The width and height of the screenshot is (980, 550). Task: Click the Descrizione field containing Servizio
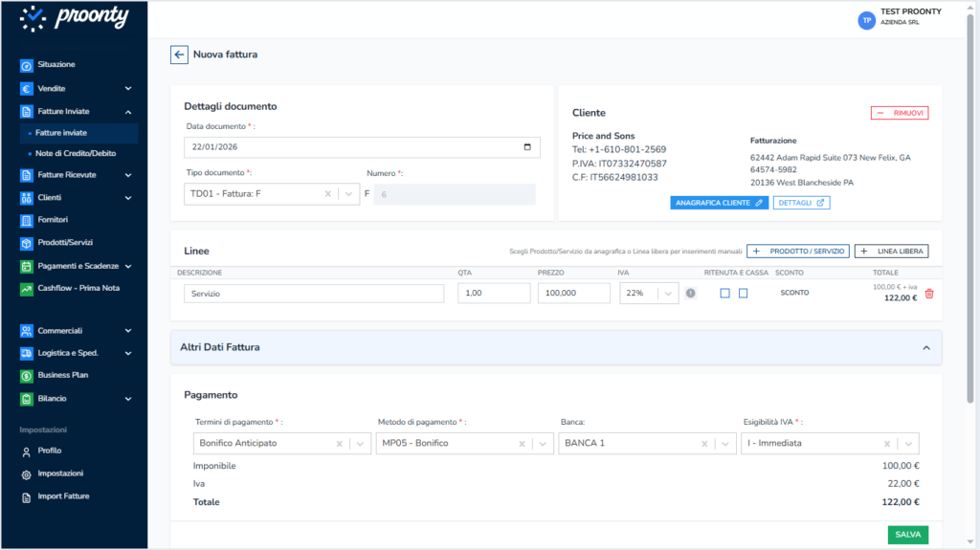pos(314,294)
